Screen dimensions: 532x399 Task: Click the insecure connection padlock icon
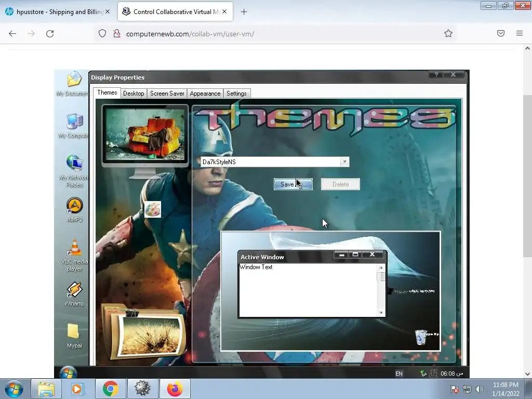coord(117,33)
